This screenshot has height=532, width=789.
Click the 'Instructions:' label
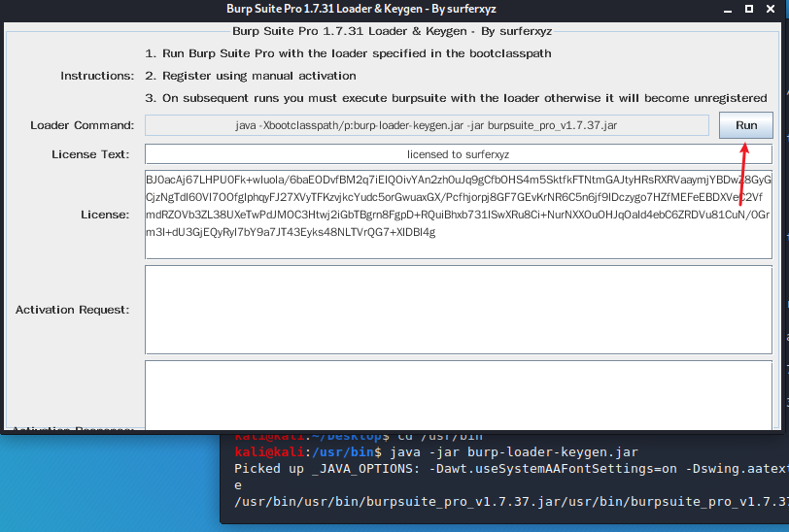pos(97,76)
